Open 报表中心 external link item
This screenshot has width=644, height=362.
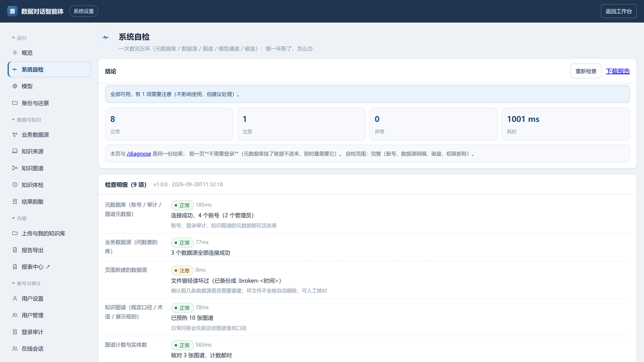(49, 267)
